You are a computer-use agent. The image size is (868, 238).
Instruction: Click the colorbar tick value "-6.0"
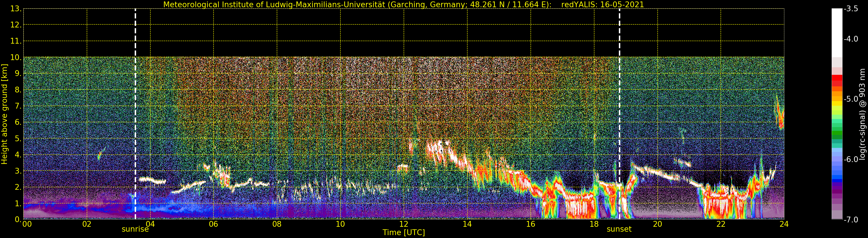tap(851, 159)
